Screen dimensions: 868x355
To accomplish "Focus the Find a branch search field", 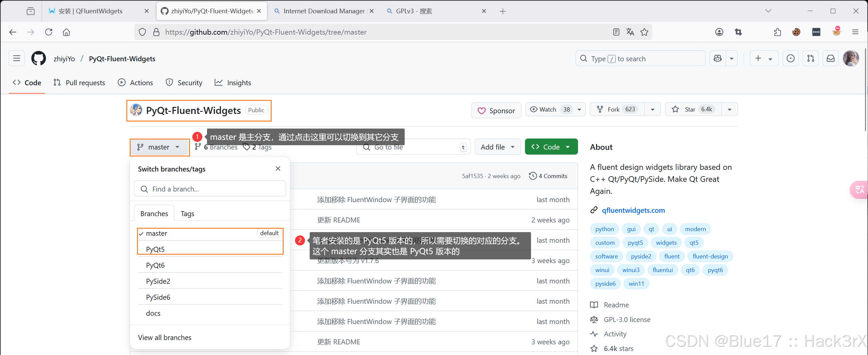I will 210,189.
